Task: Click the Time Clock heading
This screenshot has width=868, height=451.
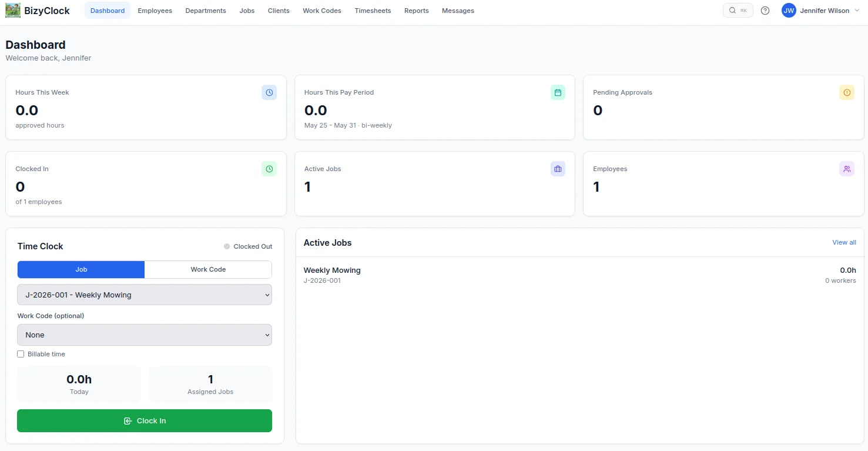Action: pos(41,246)
